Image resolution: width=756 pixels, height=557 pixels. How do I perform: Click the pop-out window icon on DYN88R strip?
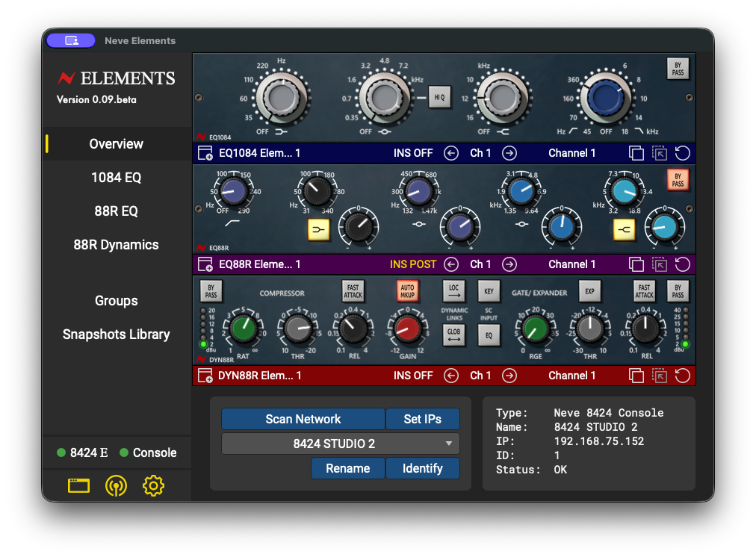pyautogui.click(x=659, y=376)
